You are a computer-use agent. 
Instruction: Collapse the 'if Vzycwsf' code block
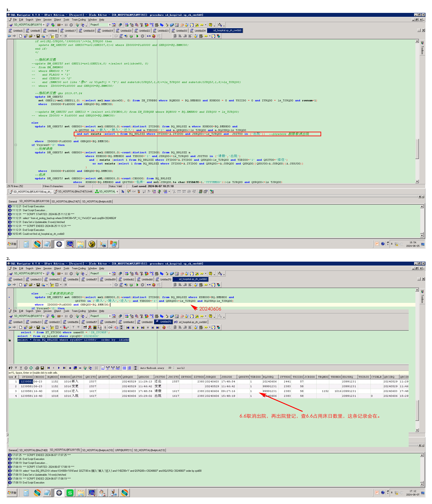click(x=16, y=145)
